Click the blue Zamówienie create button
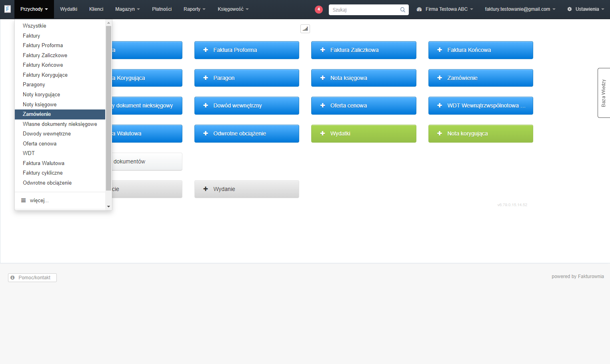Screen dimensions: 610x364 481,78
